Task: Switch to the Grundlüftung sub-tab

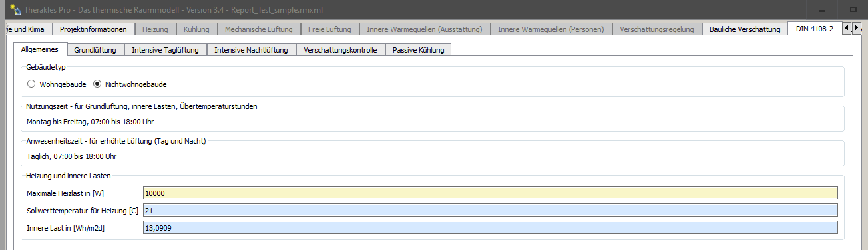Action: [x=95, y=50]
